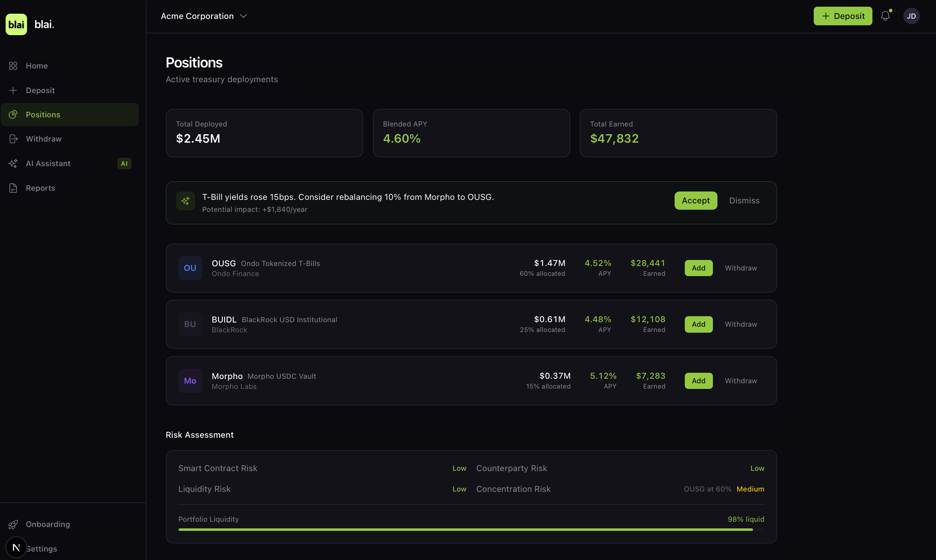Click the JD avatar to open profile menu
This screenshot has width=936, height=560.
tap(911, 16)
